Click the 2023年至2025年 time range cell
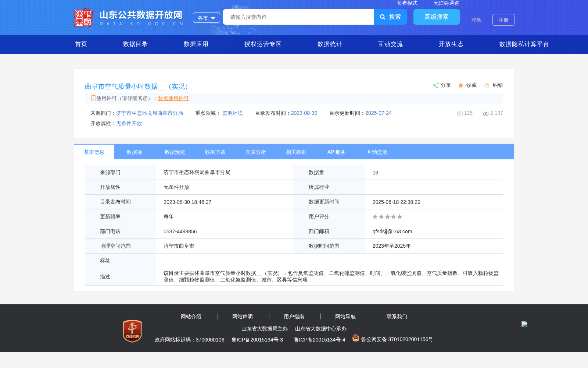This screenshot has height=368, width=588. pos(434,246)
